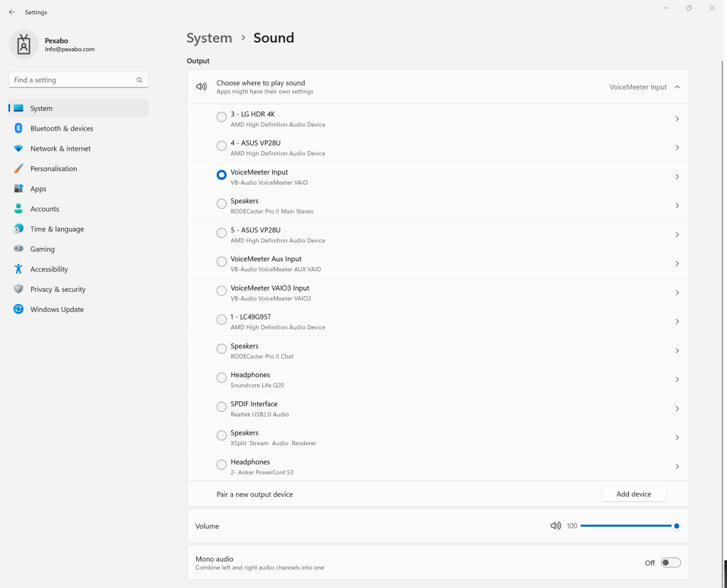Viewport: 727px width, 588px height.
Task: Navigate to Personalisation settings
Action: click(x=78, y=169)
